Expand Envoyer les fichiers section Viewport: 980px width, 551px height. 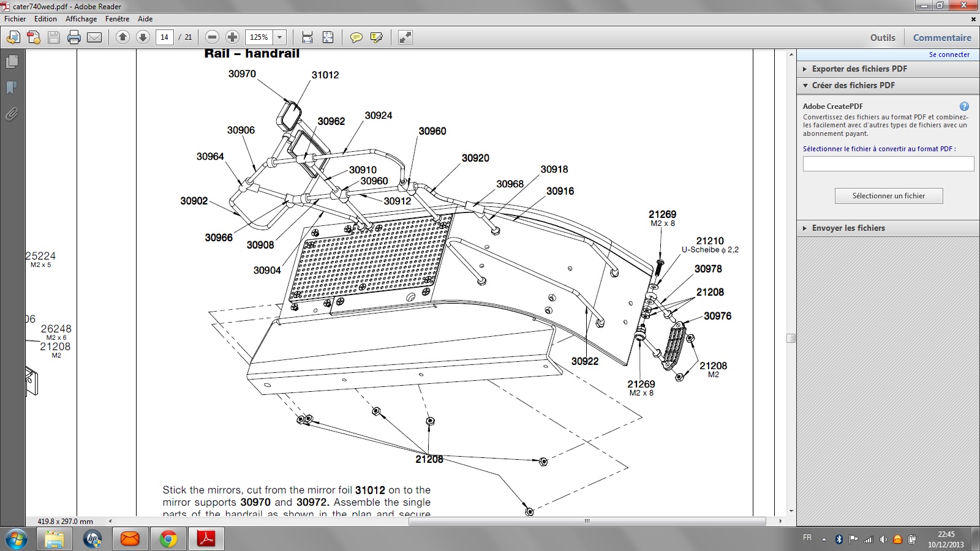(848, 228)
